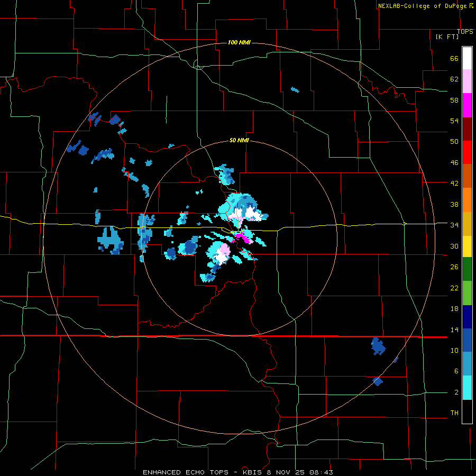Pick the magenta swatch on the tops scale
Screen dimensions: 476x476
click(x=467, y=105)
